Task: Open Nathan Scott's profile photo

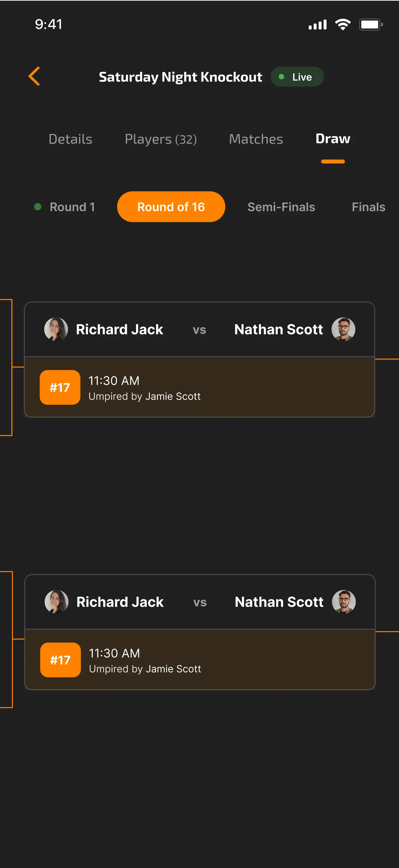Action: click(343, 329)
